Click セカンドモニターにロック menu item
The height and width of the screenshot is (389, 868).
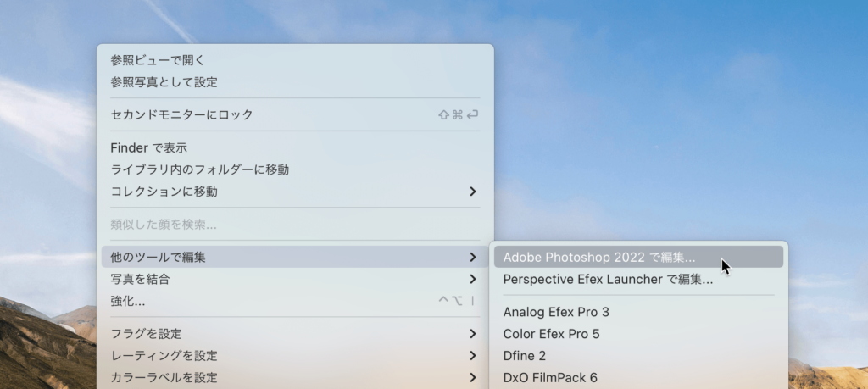coord(295,115)
